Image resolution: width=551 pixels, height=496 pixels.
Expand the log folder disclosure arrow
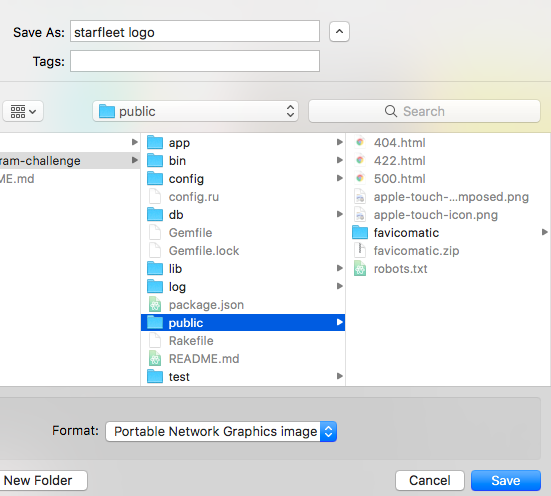pyautogui.click(x=339, y=286)
